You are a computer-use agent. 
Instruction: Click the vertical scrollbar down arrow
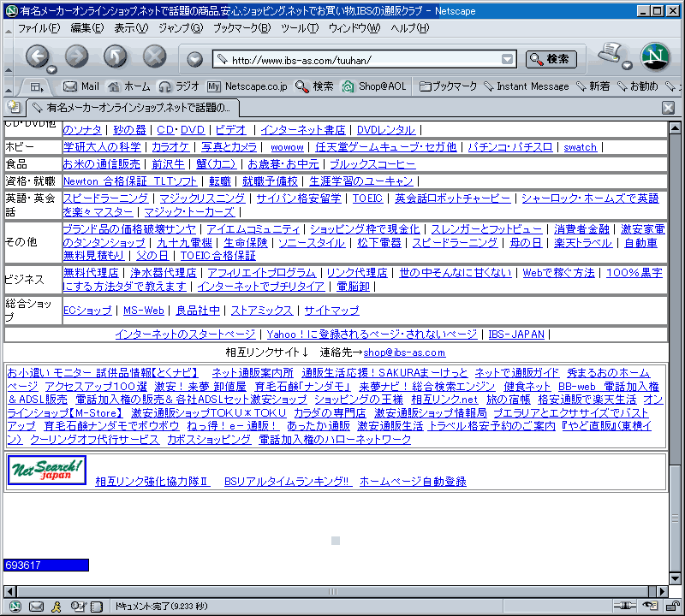tap(675, 579)
